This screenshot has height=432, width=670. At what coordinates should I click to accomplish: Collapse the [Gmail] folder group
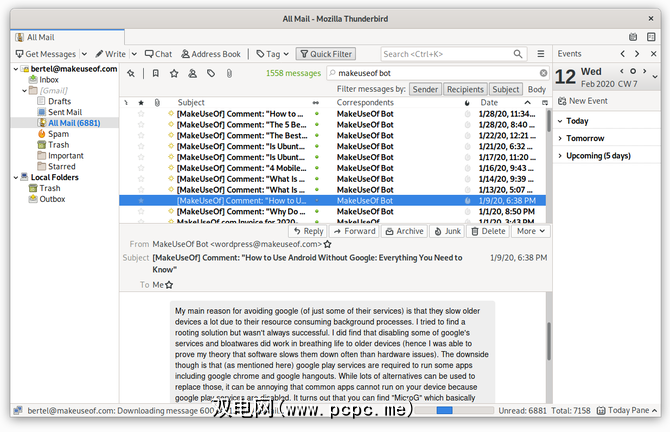[x=24, y=91]
